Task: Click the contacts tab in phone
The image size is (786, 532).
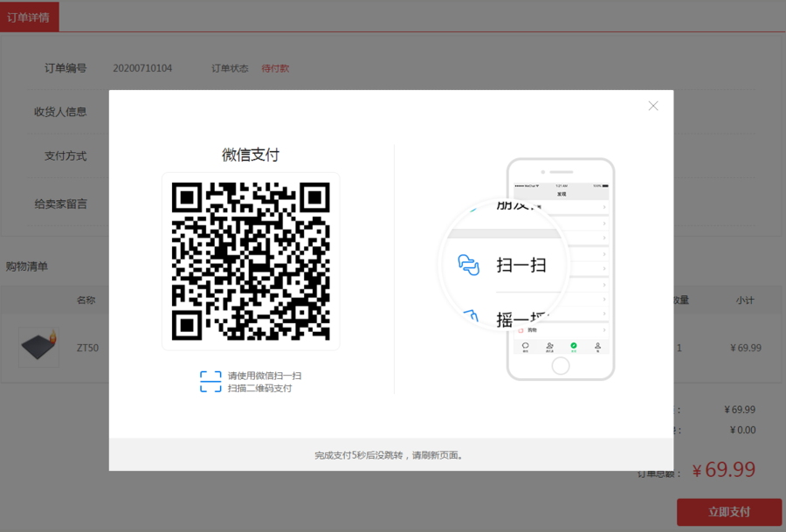Action: (x=549, y=347)
